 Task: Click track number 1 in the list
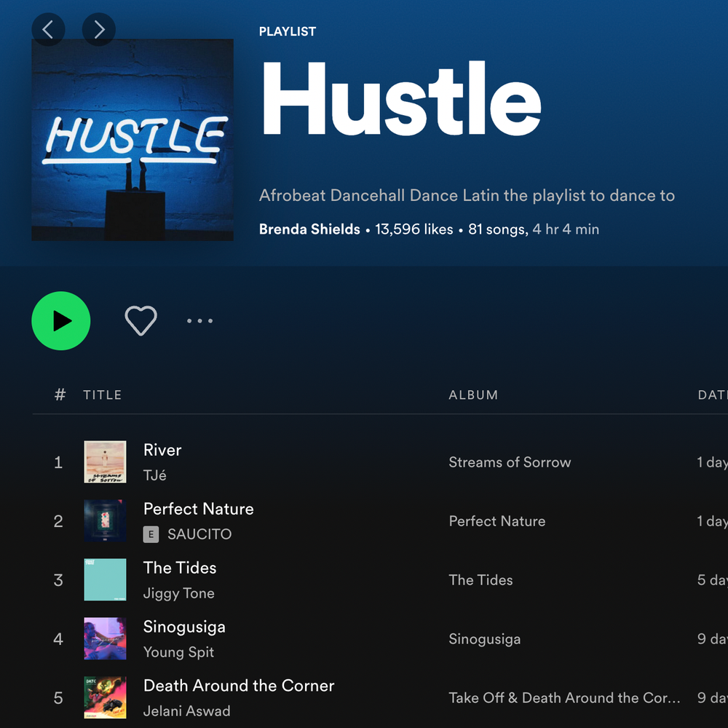tap(58, 462)
